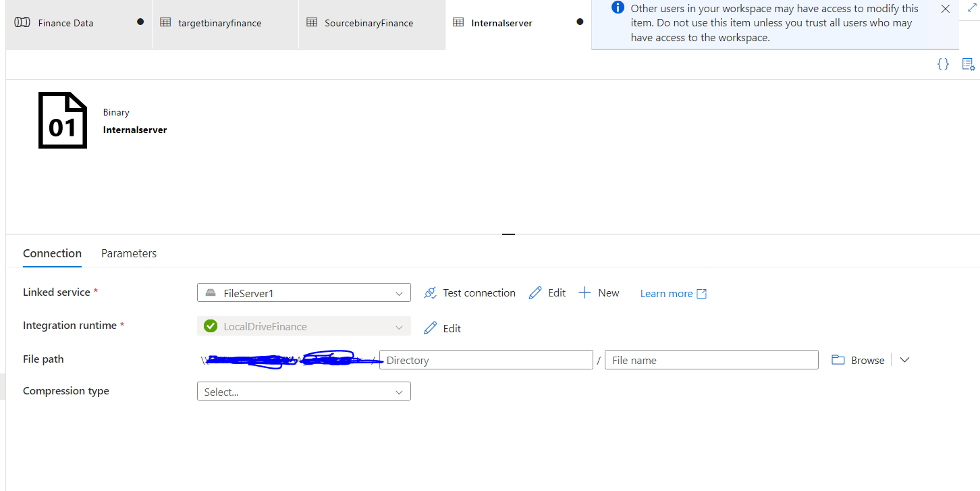Edit the FileServer1 linked service
This screenshot has width=980, height=491.
coord(547,292)
